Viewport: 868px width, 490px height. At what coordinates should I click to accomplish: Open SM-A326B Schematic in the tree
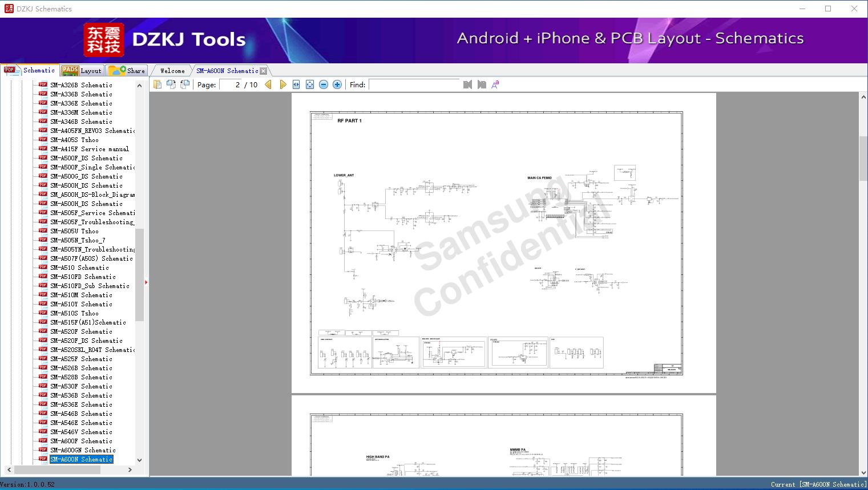pyautogui.click(x=81, y=85)
